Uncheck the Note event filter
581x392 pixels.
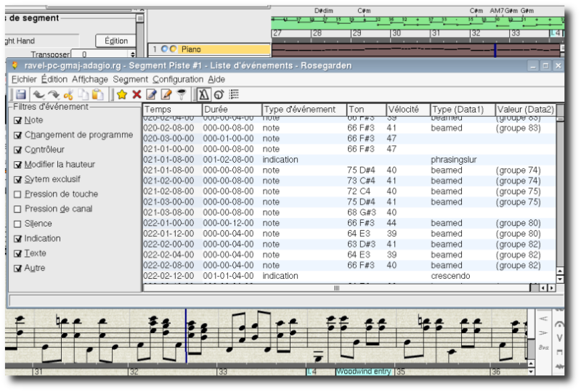point(18,121)
